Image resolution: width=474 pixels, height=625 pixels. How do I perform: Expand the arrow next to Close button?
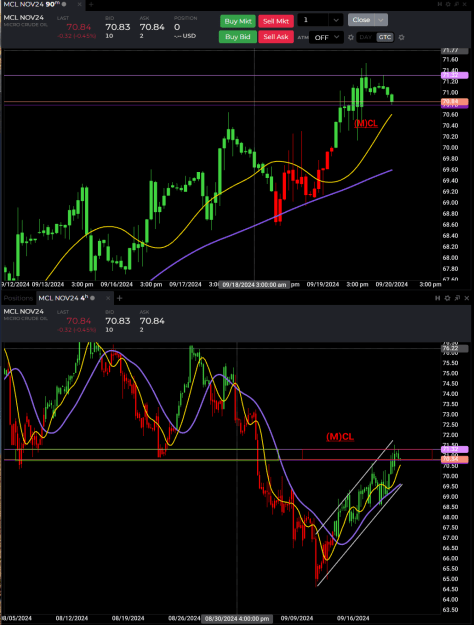point(381,20)
